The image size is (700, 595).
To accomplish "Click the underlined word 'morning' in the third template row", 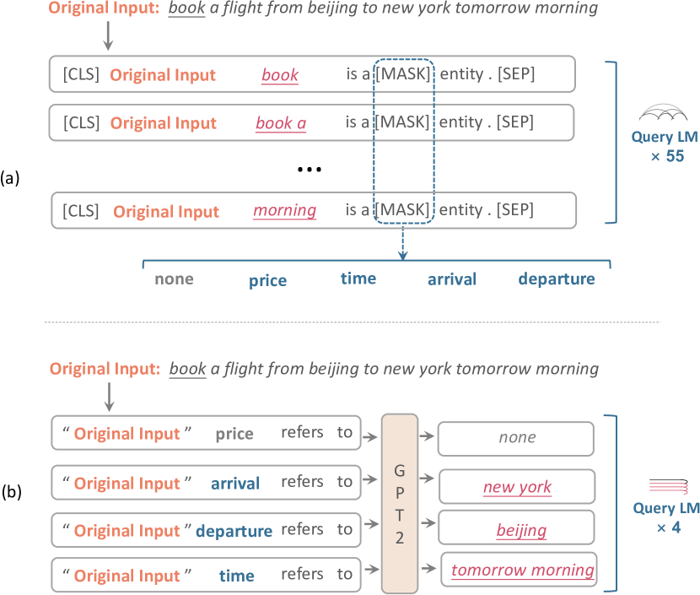I will 285,210.
